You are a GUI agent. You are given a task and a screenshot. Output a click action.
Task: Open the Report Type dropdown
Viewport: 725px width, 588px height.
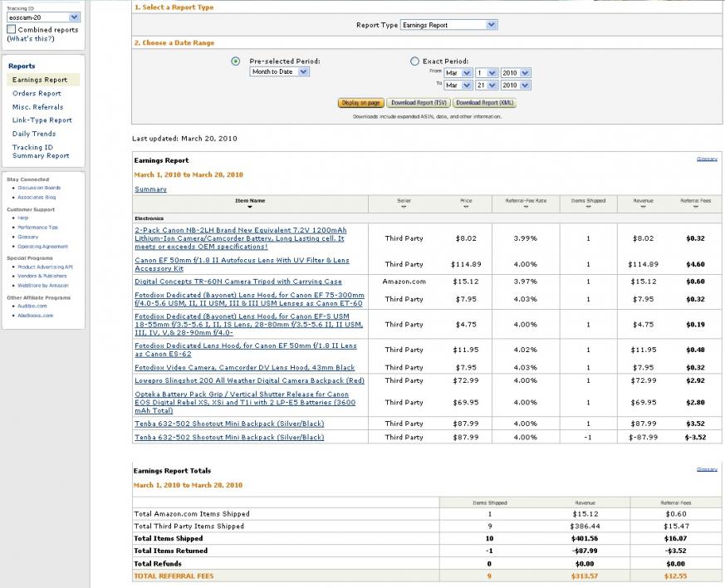click(x=449, y=25)
